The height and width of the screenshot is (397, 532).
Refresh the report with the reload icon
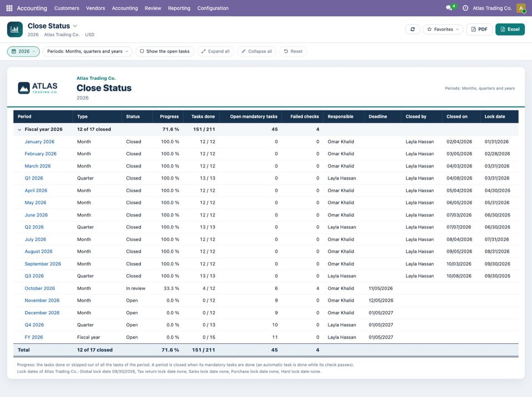(413, 29)
